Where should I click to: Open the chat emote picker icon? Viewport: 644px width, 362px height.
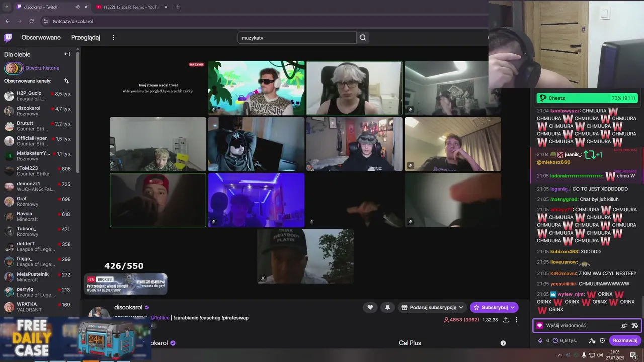pos(635,326)
